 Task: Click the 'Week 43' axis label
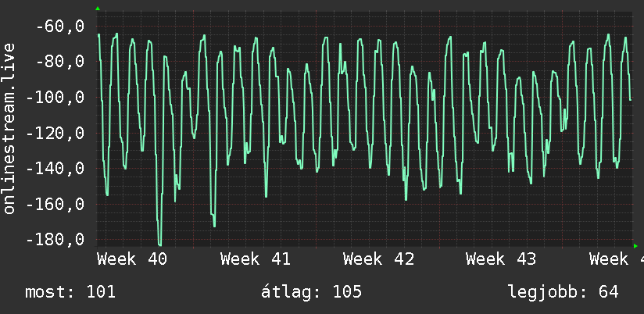[x=501, y=259]
